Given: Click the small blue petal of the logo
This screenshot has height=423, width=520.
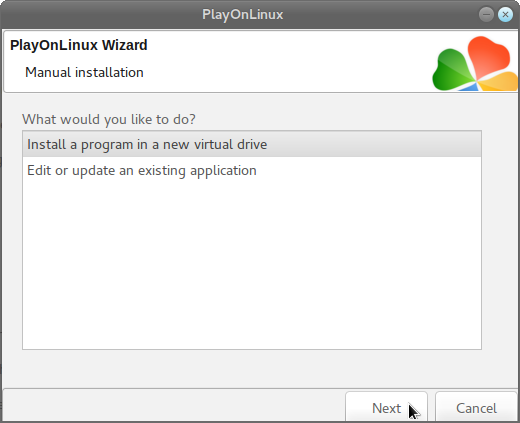Looking at the screenshot, I should click(469, 87).
